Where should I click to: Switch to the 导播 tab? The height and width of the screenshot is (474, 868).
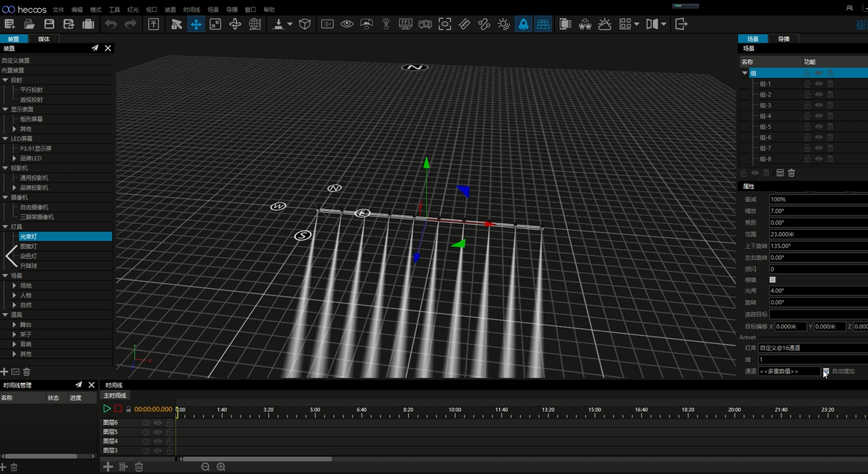pos(784,39)
